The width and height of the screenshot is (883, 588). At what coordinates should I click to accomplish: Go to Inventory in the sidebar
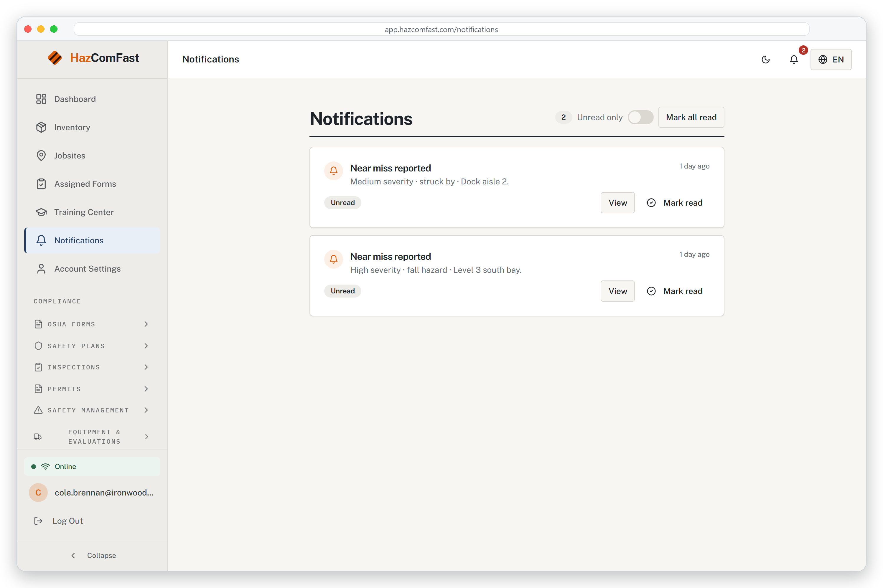click(92, 128)
